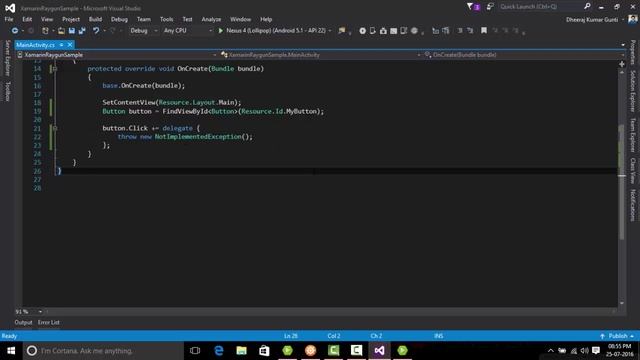
Task: Click the Save All toolbar icon
Action: pyautogui.click(x=82, y=31)
